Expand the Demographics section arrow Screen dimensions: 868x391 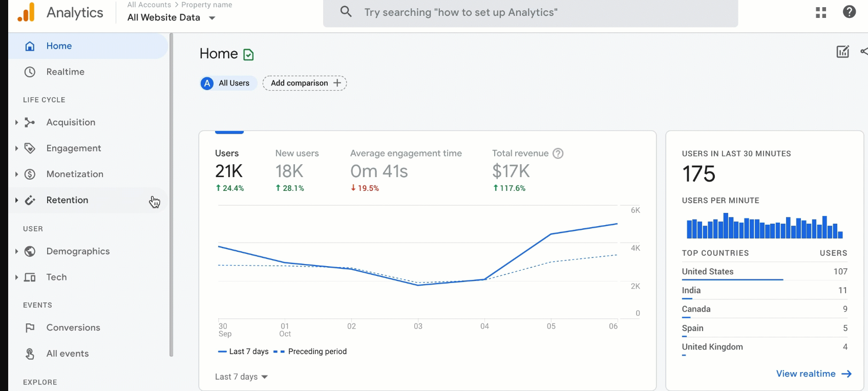click(x=16, y=251)
